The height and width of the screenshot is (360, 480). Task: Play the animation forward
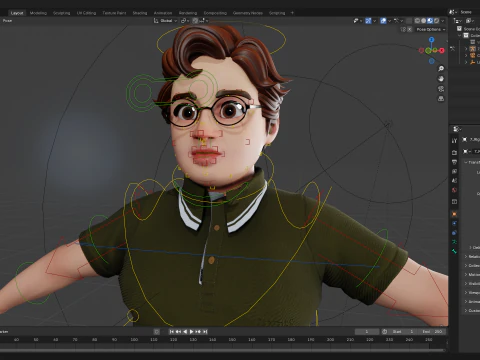(x=192, y=332)
